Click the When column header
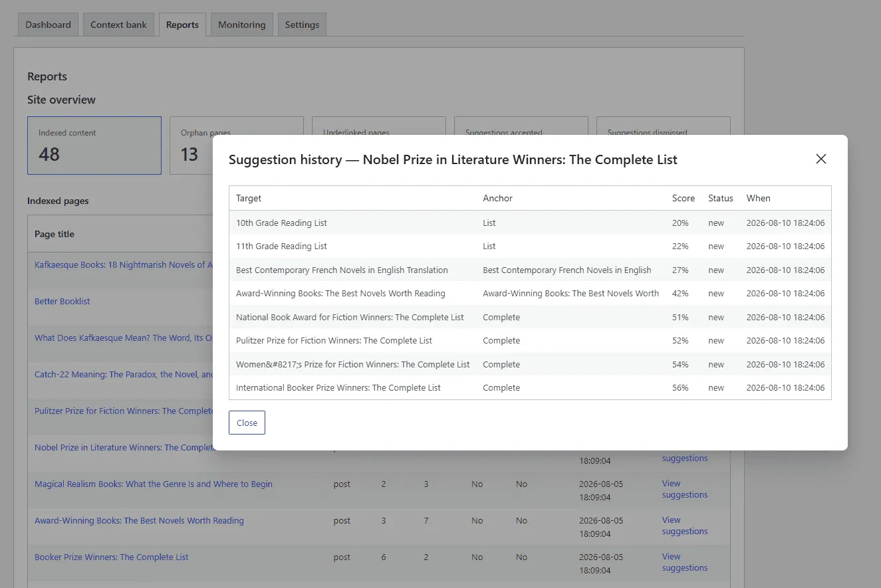The image size is (881, 588). click(x=758, y=198)
